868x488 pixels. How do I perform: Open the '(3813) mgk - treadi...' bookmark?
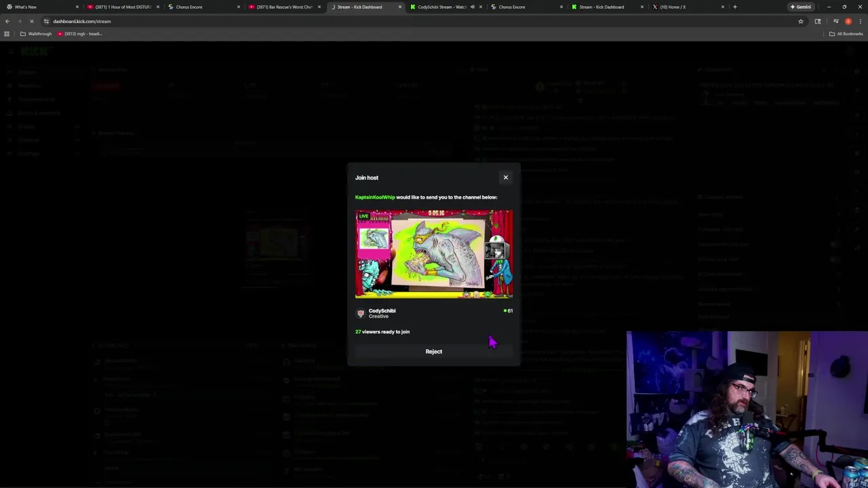coord(80,34)
